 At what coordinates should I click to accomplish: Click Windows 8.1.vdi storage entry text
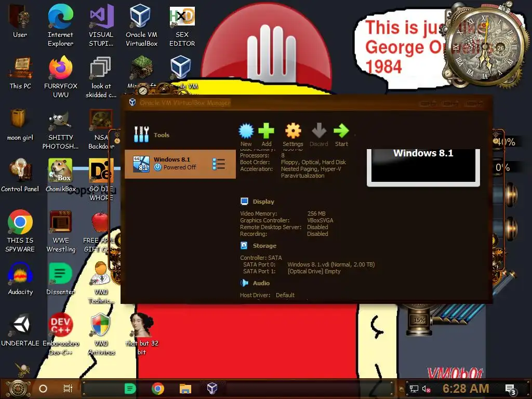[x=331, y=264]
